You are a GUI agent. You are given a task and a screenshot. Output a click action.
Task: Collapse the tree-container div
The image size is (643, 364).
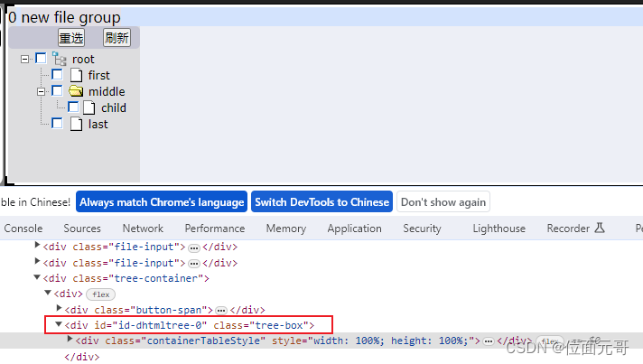pos(37,277)
